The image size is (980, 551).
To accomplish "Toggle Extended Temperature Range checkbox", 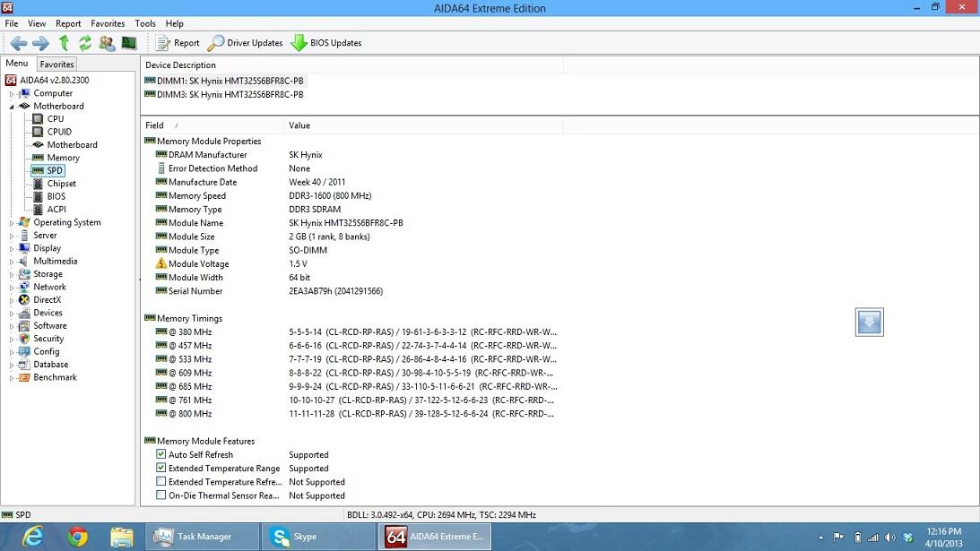I will 160,468.
